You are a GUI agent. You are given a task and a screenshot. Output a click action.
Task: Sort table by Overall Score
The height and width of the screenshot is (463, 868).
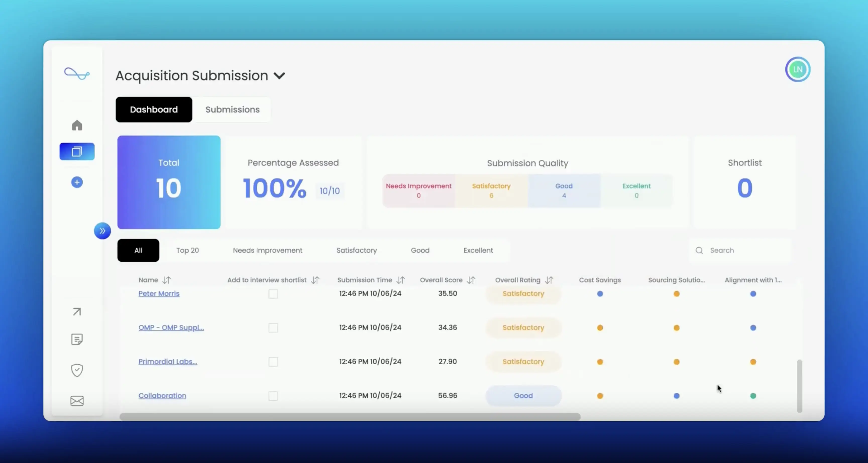[x=471, y=280]
